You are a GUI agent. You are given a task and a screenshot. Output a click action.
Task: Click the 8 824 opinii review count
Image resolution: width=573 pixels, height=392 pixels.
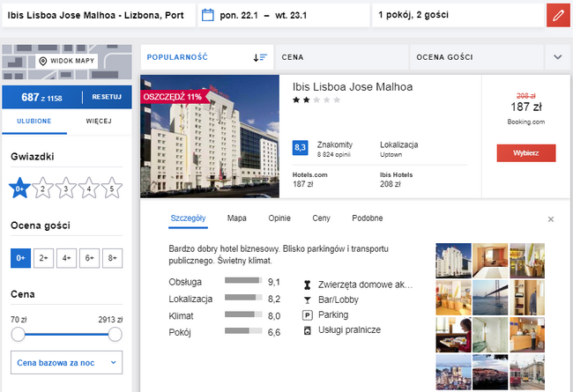(x=333, y=155)
